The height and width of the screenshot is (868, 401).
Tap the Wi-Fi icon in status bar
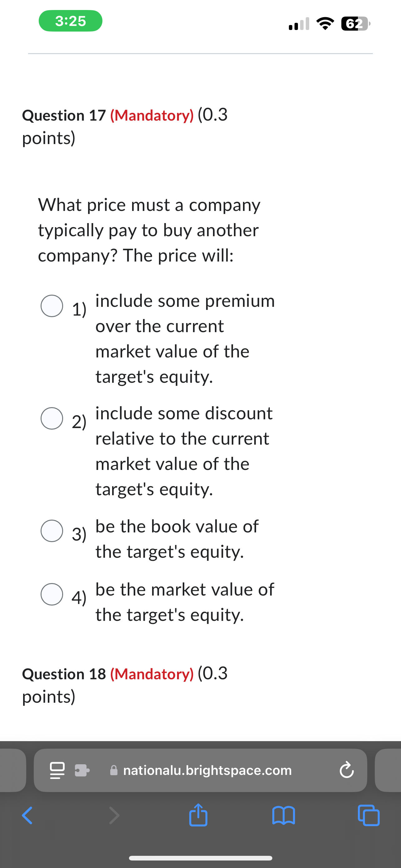325,23
